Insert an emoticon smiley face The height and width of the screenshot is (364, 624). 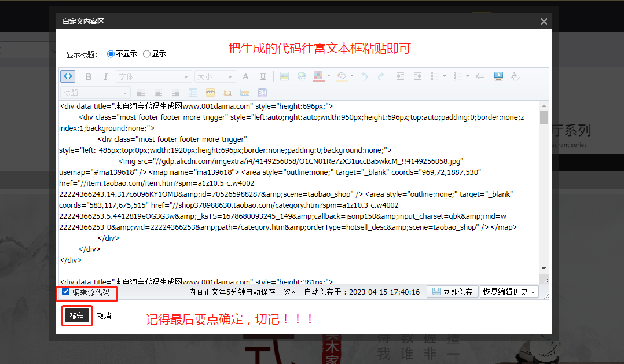coord(210,93)
